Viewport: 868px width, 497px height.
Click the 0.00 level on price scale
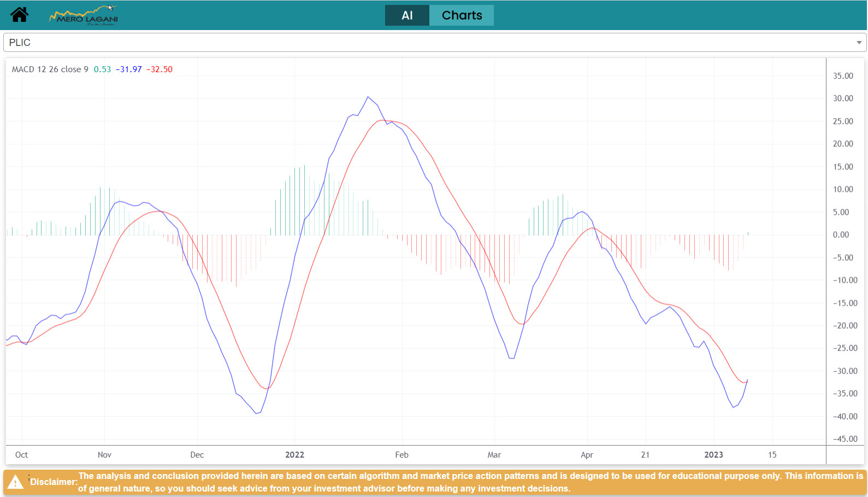point(841,235)
